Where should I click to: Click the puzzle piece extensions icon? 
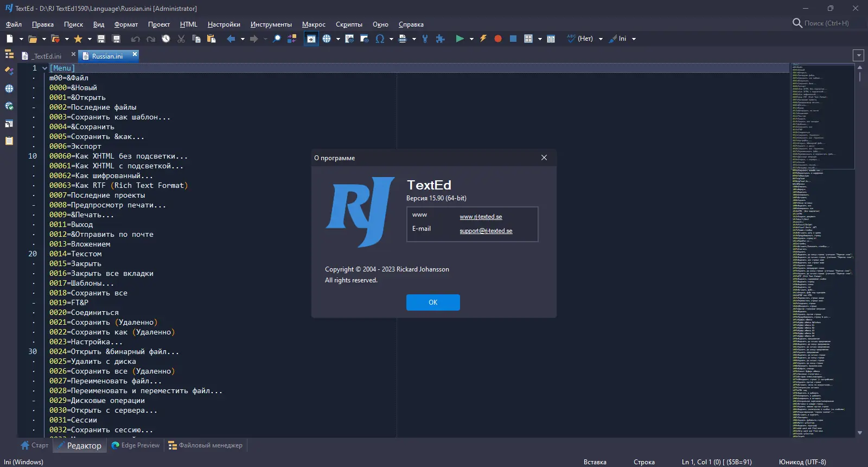441,39
